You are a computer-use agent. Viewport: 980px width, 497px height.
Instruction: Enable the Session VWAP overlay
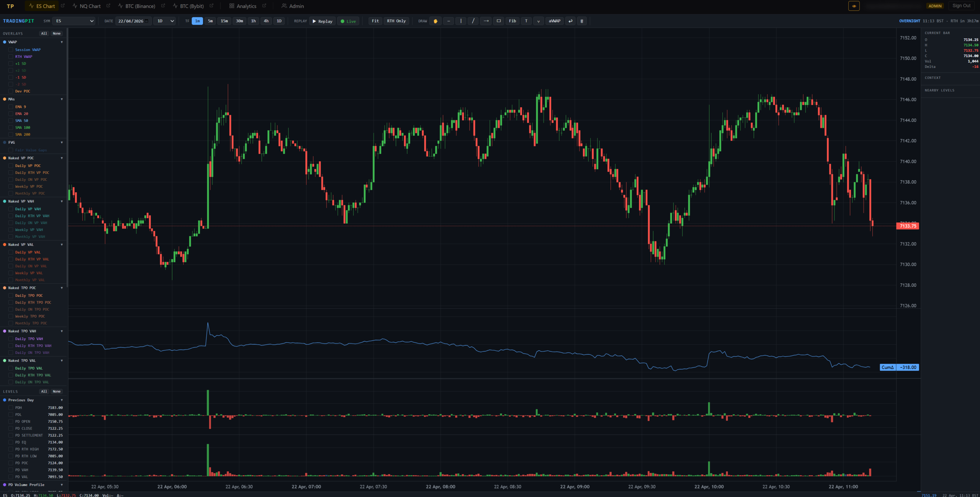[11, 50]
